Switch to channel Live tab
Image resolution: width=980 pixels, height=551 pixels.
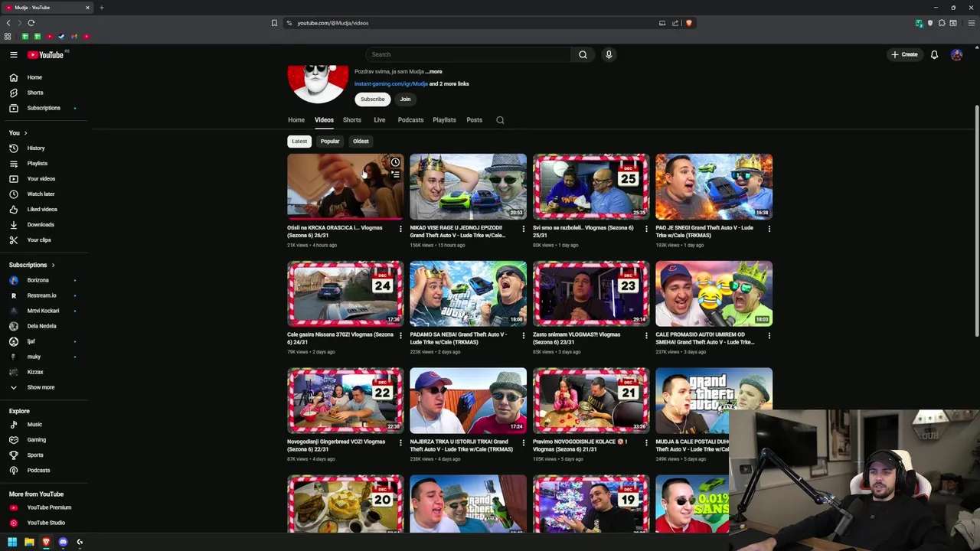(x=379, y=120)
